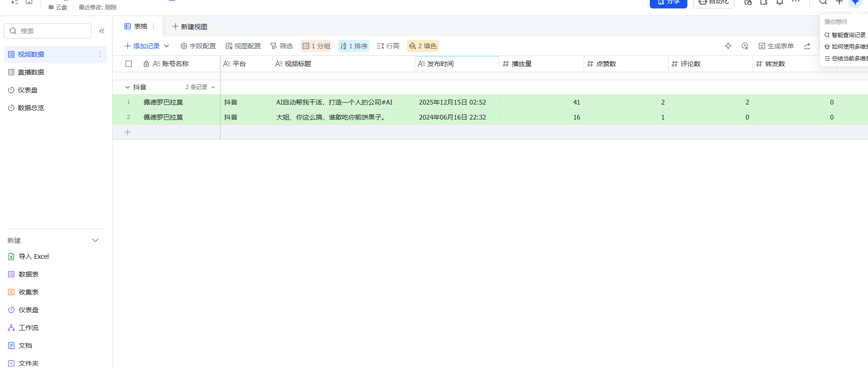The height and width of the screenshot is (368, 868).
Task: Click the 云盘 folder breadcrumb
Action: pyautogui.click(x=58, y=7)
